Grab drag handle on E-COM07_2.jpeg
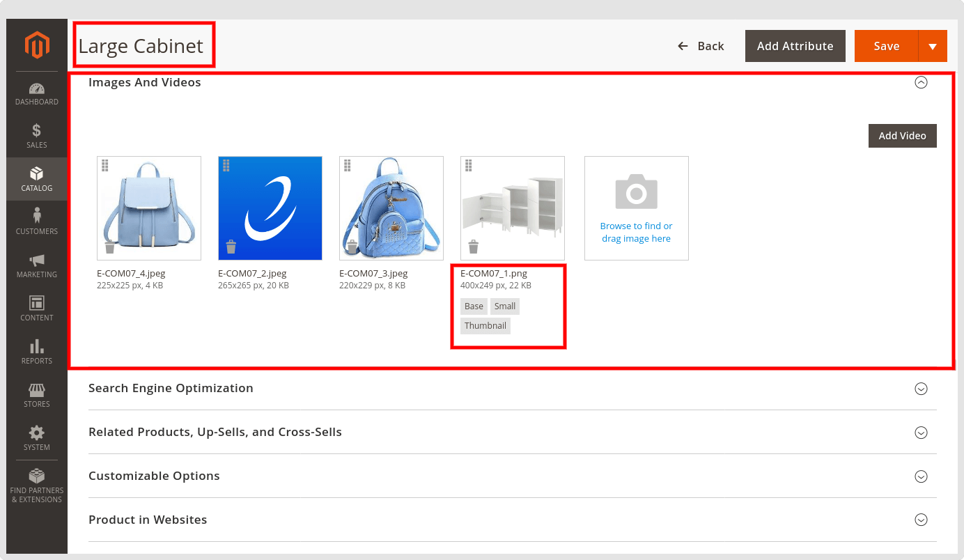This screenshot has width=964, height=560. 226,165
